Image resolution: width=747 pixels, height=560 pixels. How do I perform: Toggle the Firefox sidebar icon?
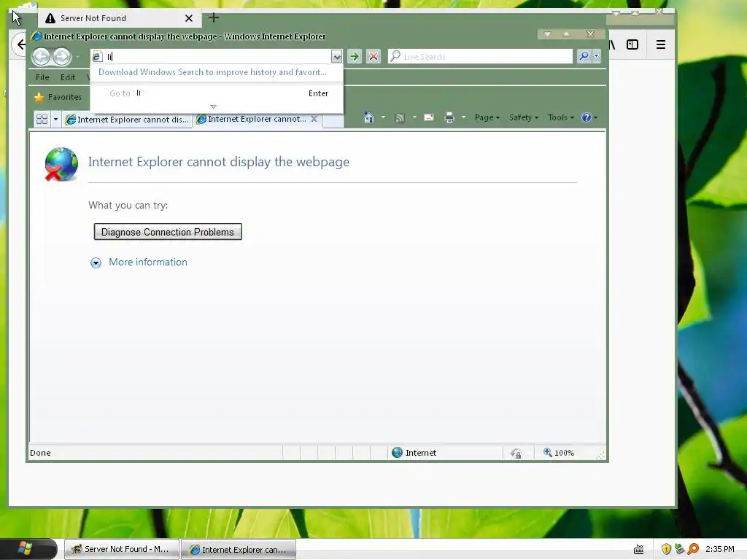pyautogui.click(x=632, y=44)
